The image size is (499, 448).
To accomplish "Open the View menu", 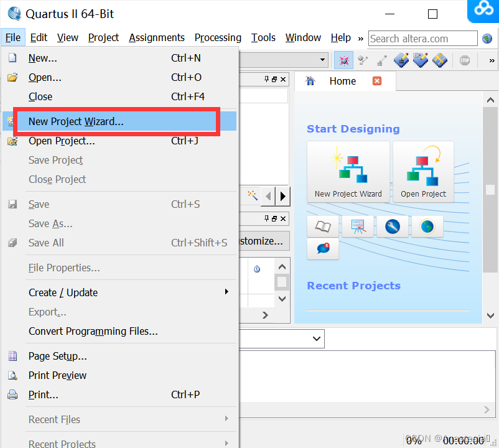I will click(67, 37).
